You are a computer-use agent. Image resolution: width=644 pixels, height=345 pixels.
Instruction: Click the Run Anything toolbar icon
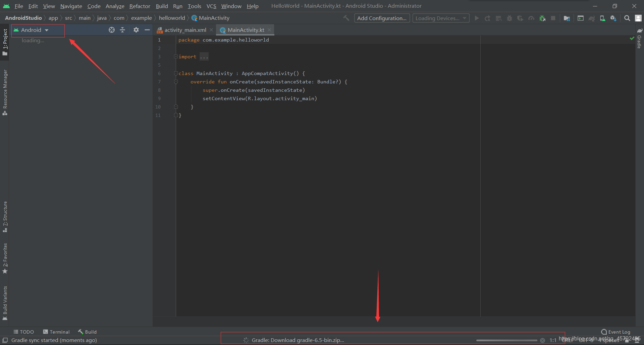point(581,18)
